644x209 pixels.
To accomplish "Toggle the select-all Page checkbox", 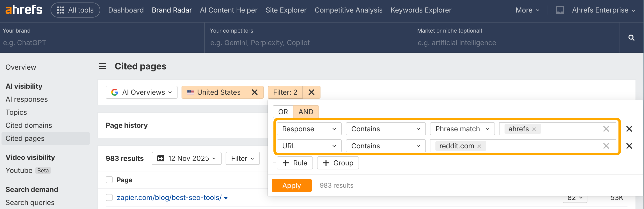I will 109,180.
